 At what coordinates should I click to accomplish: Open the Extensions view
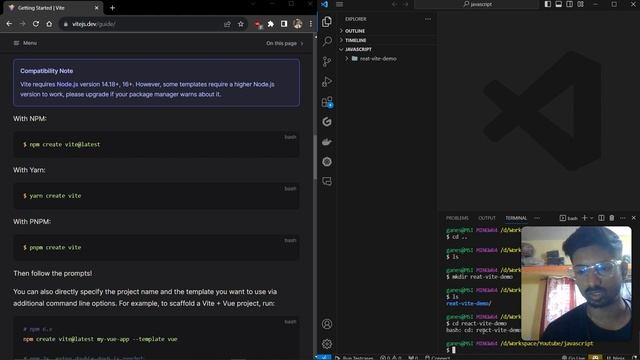click(327, 102)
